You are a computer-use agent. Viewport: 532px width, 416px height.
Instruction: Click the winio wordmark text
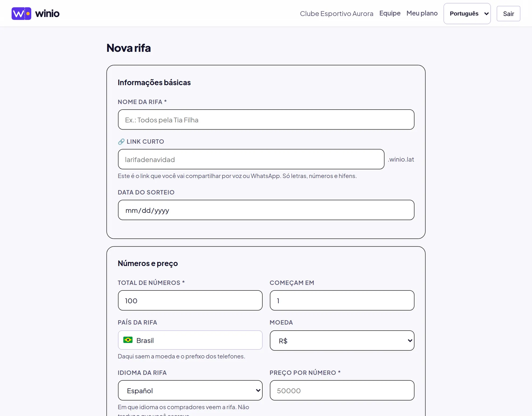[47, 14]
